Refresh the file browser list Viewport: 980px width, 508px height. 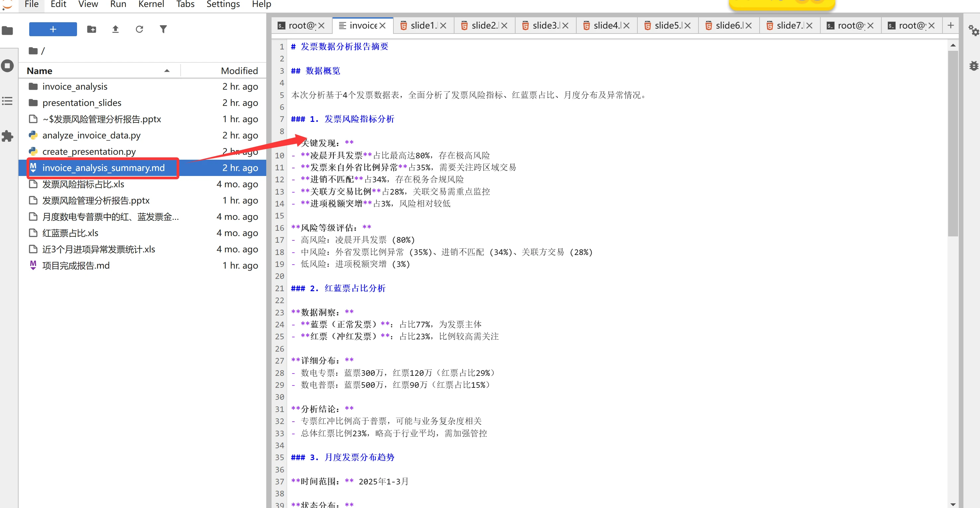139,29
